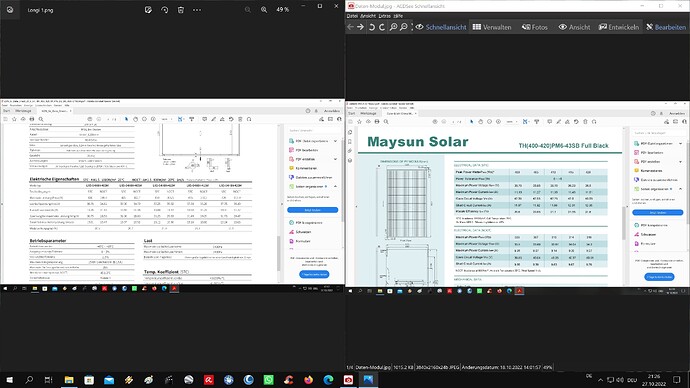This screenshot has height=388, width=690.
Task: Zoom out in the Photos viewer
Action: click(248, 10)
